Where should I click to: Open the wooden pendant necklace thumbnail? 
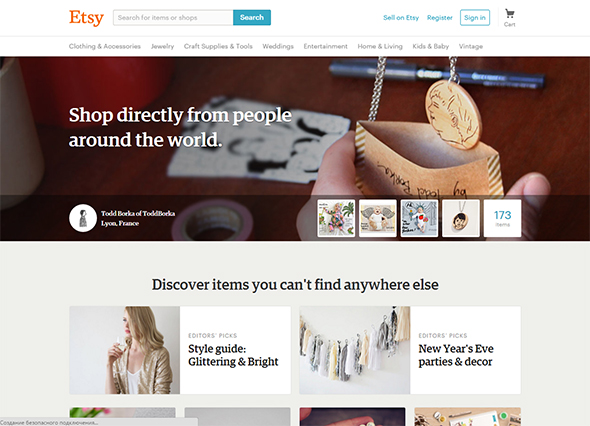tap(461, 218)
